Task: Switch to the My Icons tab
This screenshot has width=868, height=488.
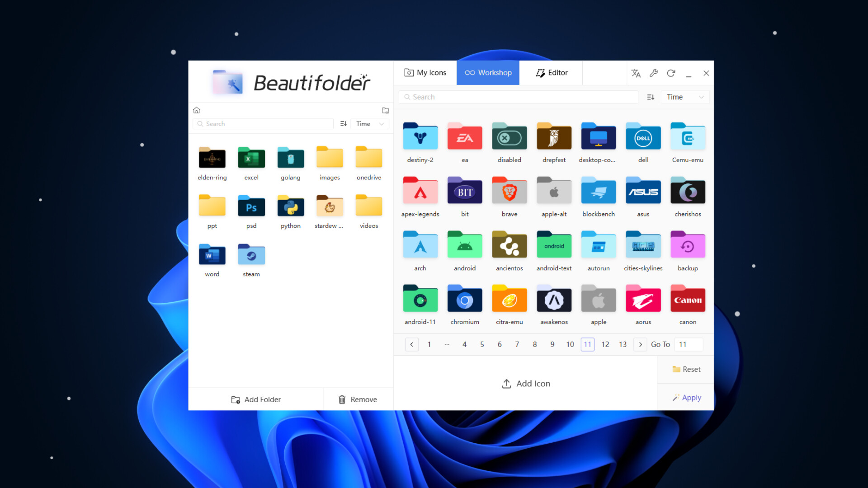Action: [425, 72]
